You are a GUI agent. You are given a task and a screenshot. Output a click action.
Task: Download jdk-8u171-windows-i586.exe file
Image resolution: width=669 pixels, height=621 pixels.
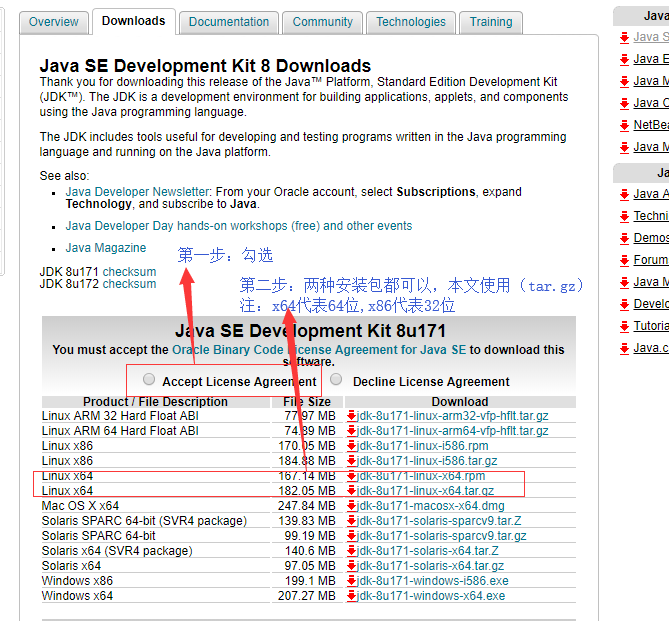[433, 581]
